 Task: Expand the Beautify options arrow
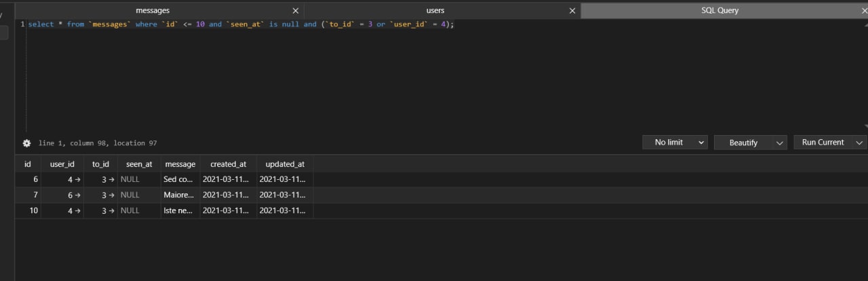[x=780, y=143]
